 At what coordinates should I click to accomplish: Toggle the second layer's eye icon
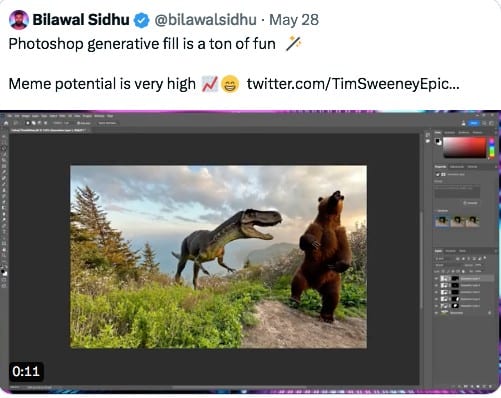pyautogui.click(x=436, y=285)
